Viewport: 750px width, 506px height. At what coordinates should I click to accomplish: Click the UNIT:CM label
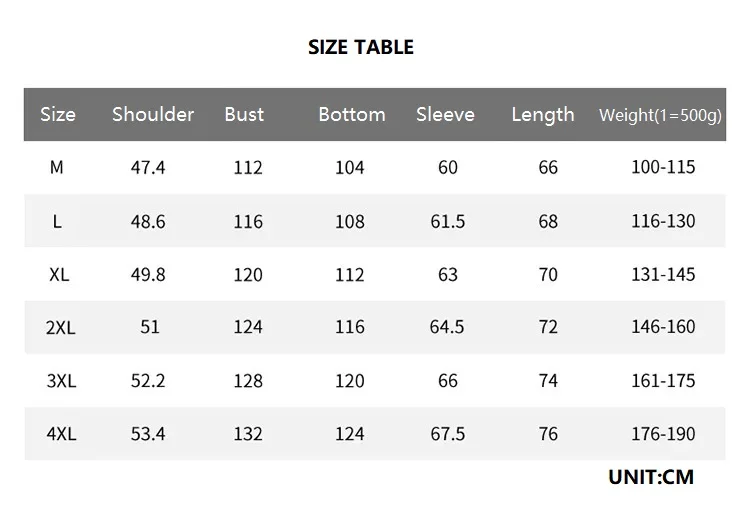pyautogui.click(x=650, y=477)
